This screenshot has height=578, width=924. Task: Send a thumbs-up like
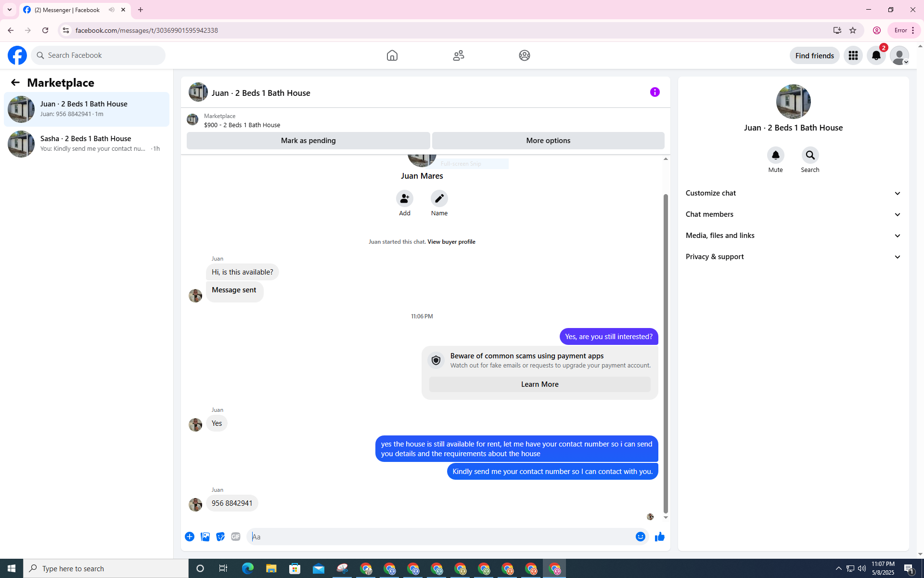pyautogui.click(x=660, y=537)
